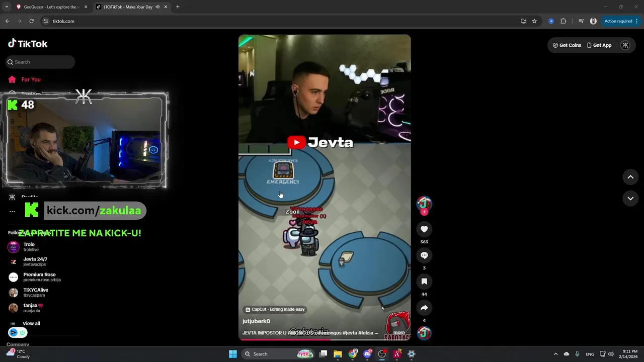Image resolution: width=644 pixels, height=362 pixels.
Task: Follow the creator via plus badge
Action: click(x=424, y=212)
